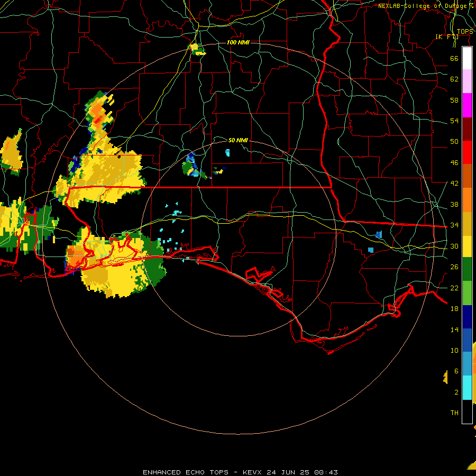The image size is (476, 476).
Task: Select the 58 value on the scale
Action: click(454, 100)
